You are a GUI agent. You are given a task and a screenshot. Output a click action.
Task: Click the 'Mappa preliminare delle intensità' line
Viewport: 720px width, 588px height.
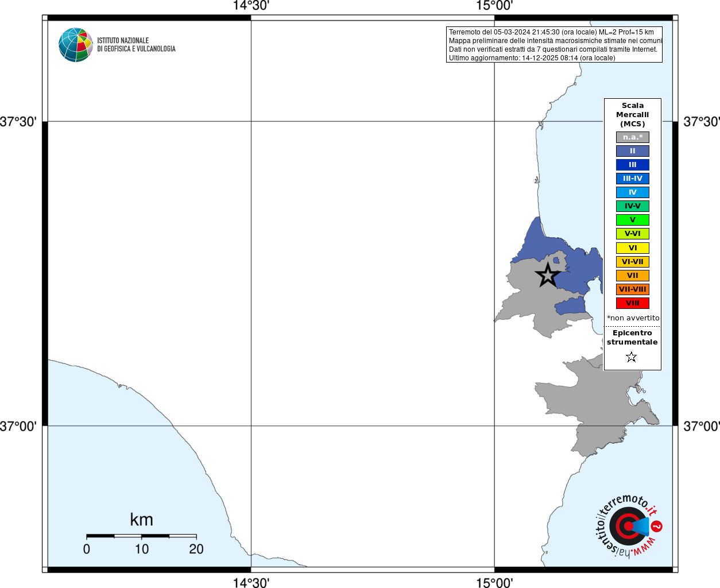tap(555, 41)
